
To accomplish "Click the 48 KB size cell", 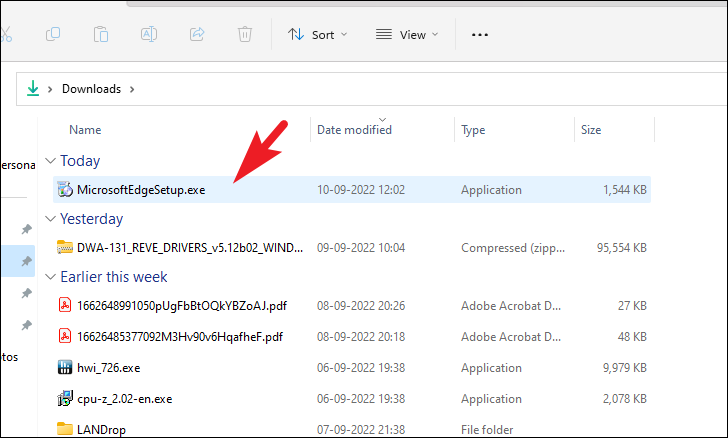I will (632, 337).
